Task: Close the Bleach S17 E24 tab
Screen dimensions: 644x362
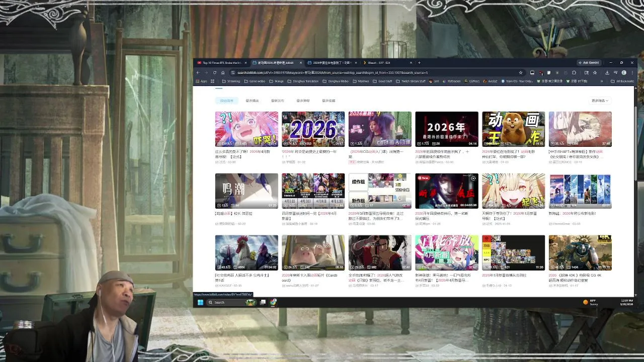Action: pyautogui.click(x=411, y=63)
